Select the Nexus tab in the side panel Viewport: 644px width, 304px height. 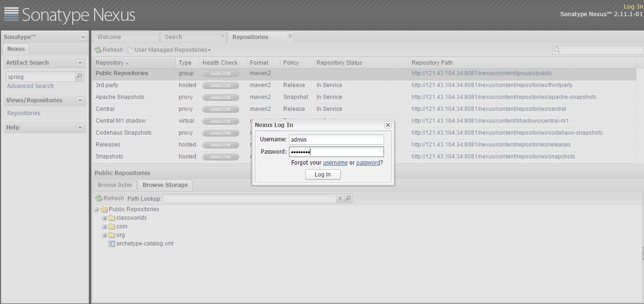pyautogui.click(x=16, y=49)
